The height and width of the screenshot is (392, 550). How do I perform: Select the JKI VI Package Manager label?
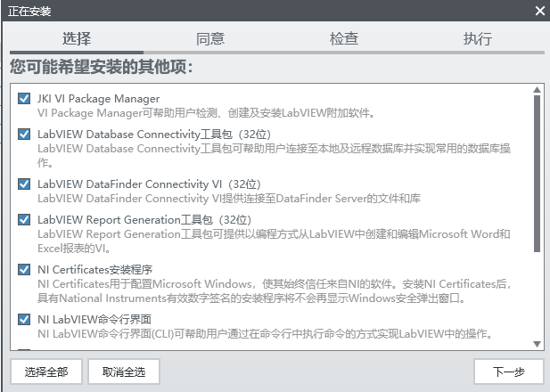[98, 98]
